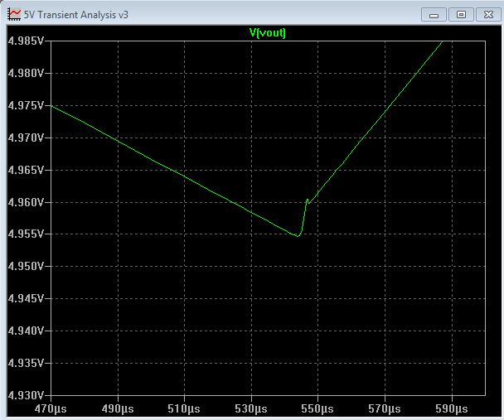Click the 4.980V vertical axis label
The image size is (504, 420).
pyautogui.click(x=26, y=73)
